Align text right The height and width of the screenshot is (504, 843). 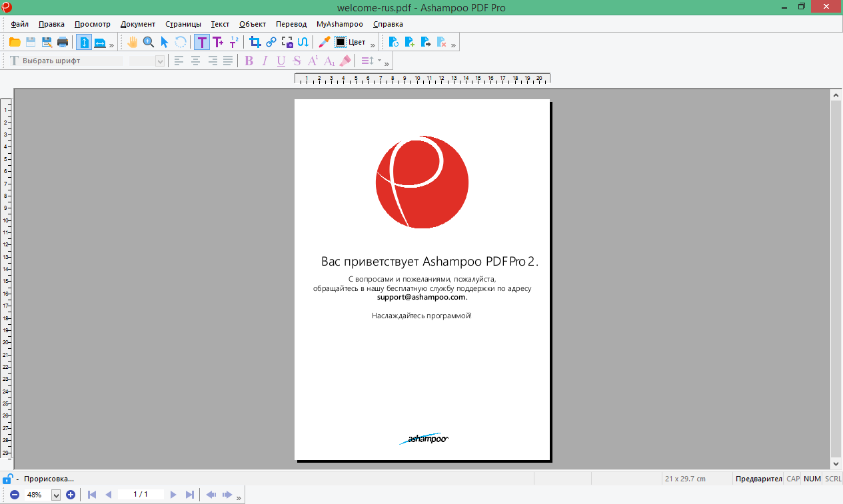(x=212, y=61)
